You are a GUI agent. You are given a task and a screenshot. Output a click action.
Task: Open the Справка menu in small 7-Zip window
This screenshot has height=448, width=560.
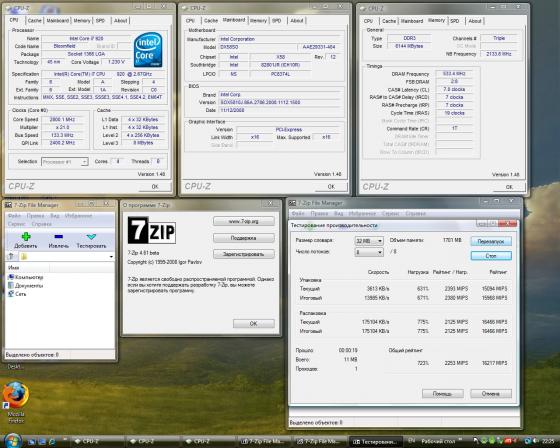[41, 224]
